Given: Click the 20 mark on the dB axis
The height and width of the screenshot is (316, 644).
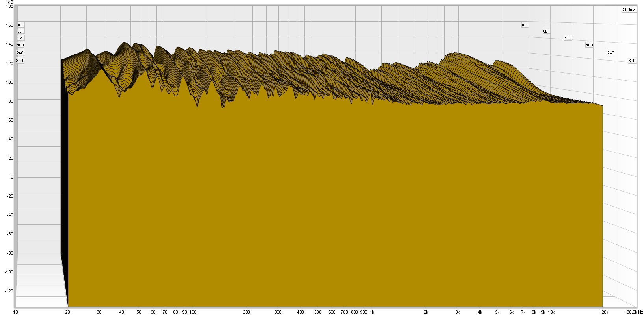Looking at the screenshot, I should tap(11, 159).
